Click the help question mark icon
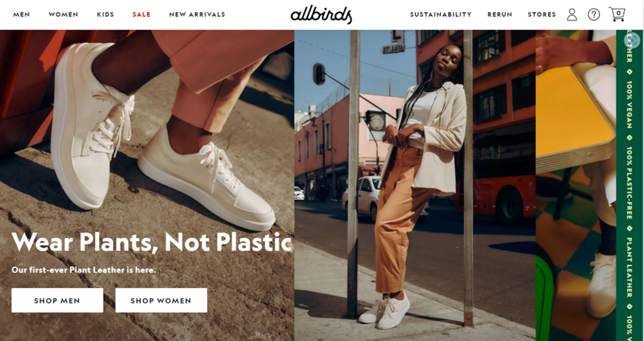Screen dimensions: 644x341 [594, 14]
